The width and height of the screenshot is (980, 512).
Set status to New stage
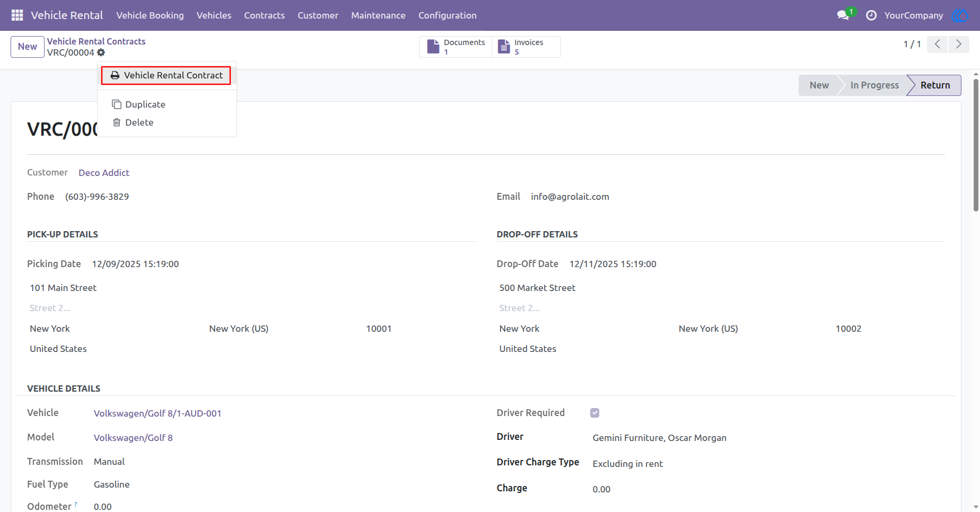tap(819, 85)
